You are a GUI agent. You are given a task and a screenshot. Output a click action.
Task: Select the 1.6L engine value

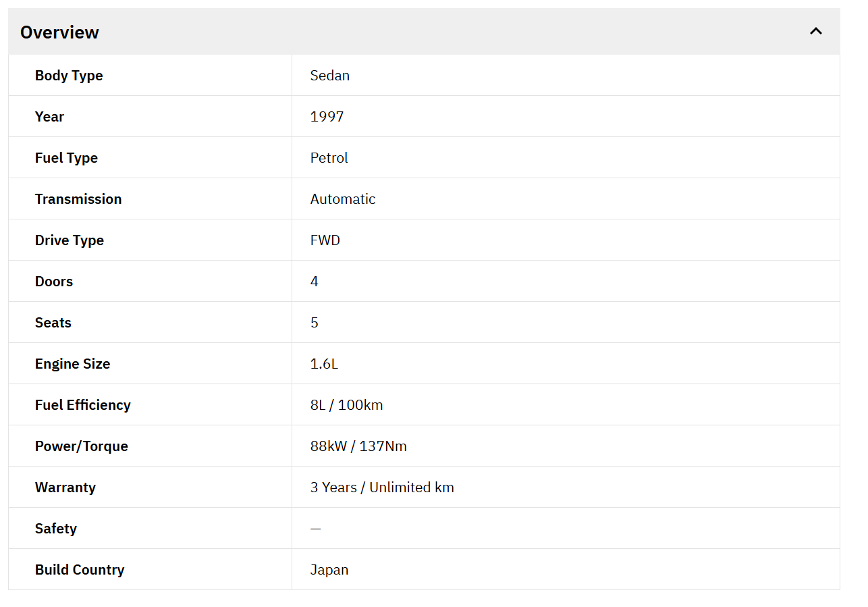click(x=324, y=364)
